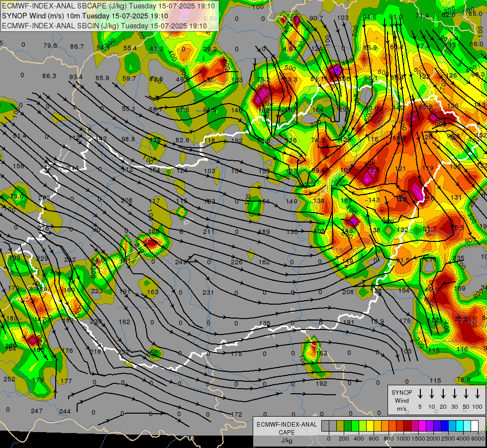Click the map value 276
Screen dimensions: 487x448
pyautogui.click(x=43, y=228)
